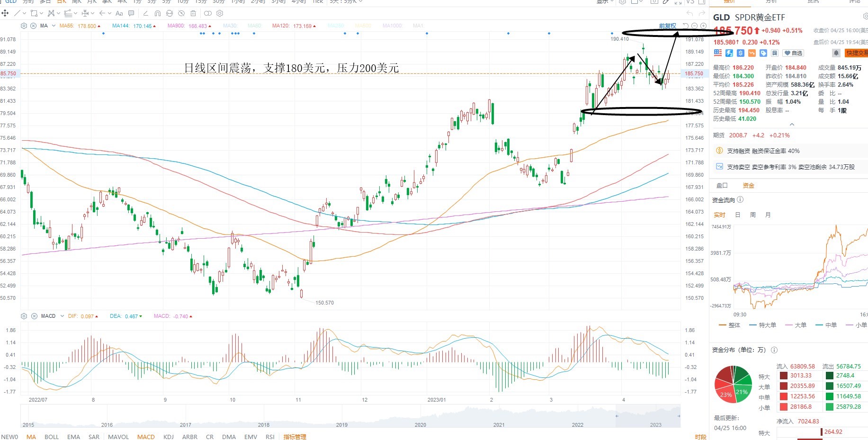Viewport: 868px width, 440px height.
Task: Expand the measure tool dropdown arrow
Action: click(92, 13)
